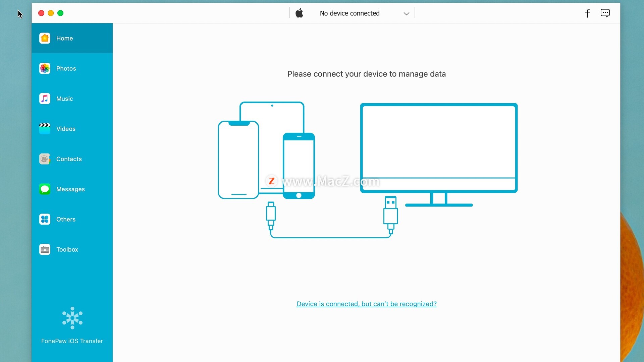The width and height of the screenshot is (644, 362).
Task: Click the Music note icon
Action: (x=45, y=99)
